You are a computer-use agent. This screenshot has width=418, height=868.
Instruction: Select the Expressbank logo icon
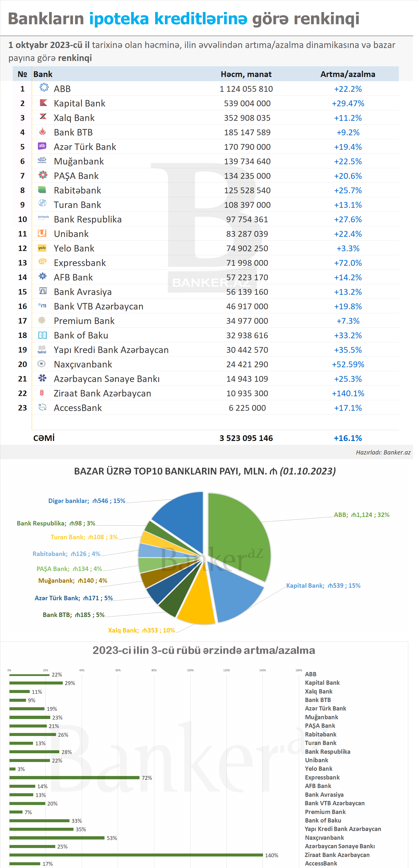pyautogui.click(x=42, y=261)
